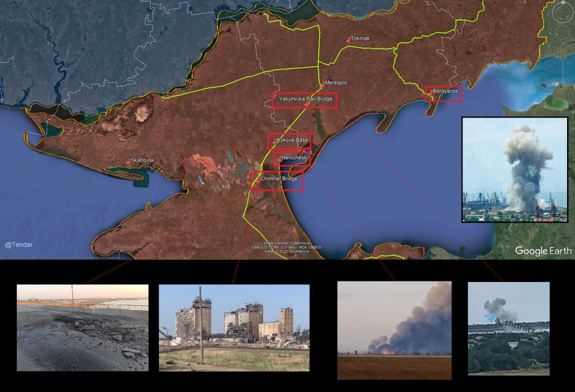Click the Henichesk placemark pin
This screenshot has height=392, width=575.
(280, 159)
